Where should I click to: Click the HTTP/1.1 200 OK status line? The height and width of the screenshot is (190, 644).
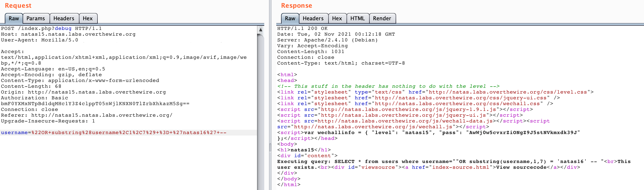[x=302, y=28]
